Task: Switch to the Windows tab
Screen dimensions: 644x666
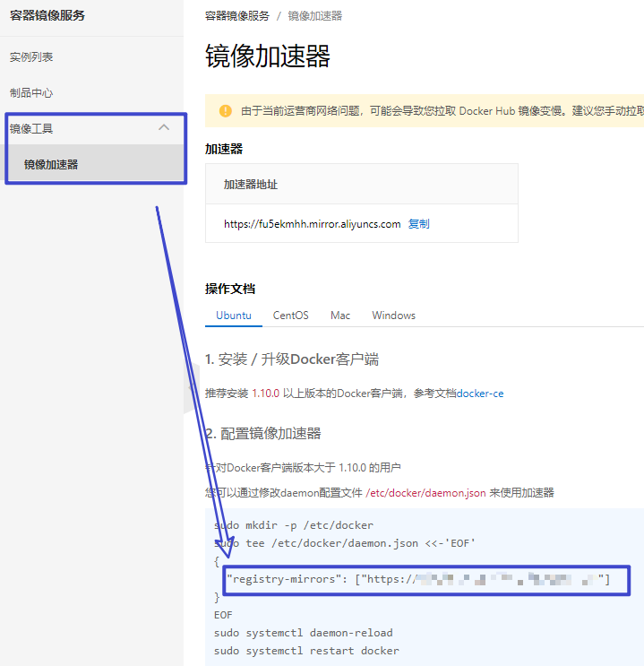Action: point(394,316)
